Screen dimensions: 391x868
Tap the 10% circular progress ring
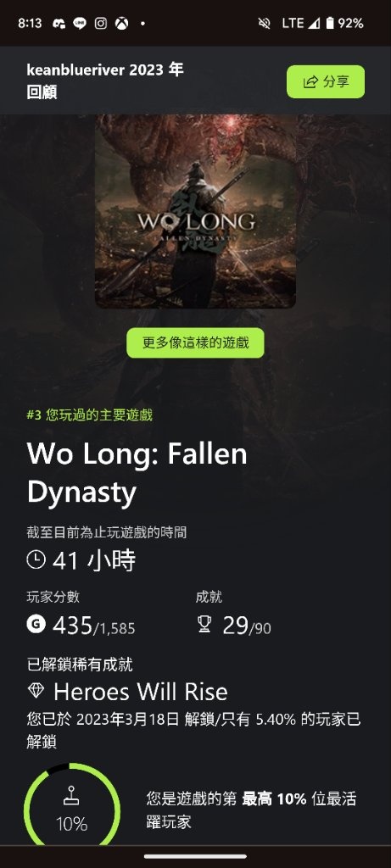point(72,804)
